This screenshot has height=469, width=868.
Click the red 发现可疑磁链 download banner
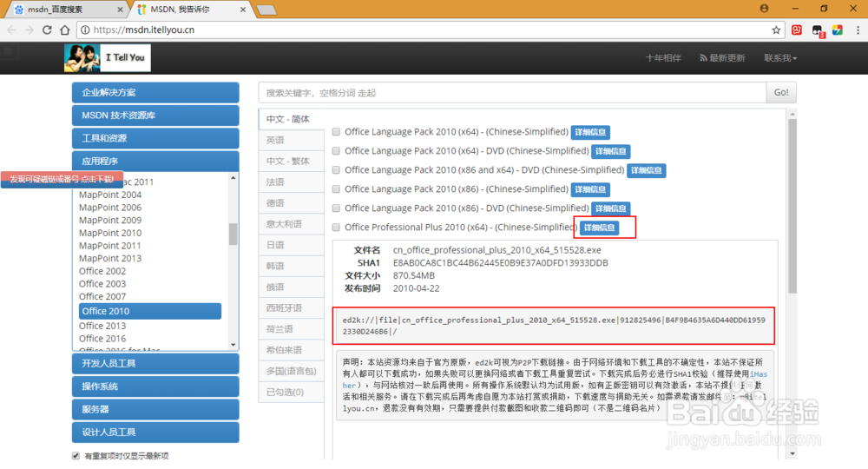point(62,180)
